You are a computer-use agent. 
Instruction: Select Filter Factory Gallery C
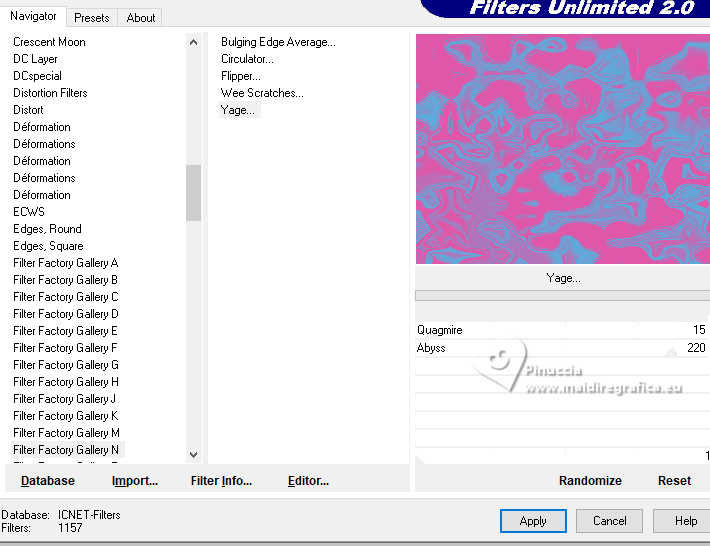(66, 297)
